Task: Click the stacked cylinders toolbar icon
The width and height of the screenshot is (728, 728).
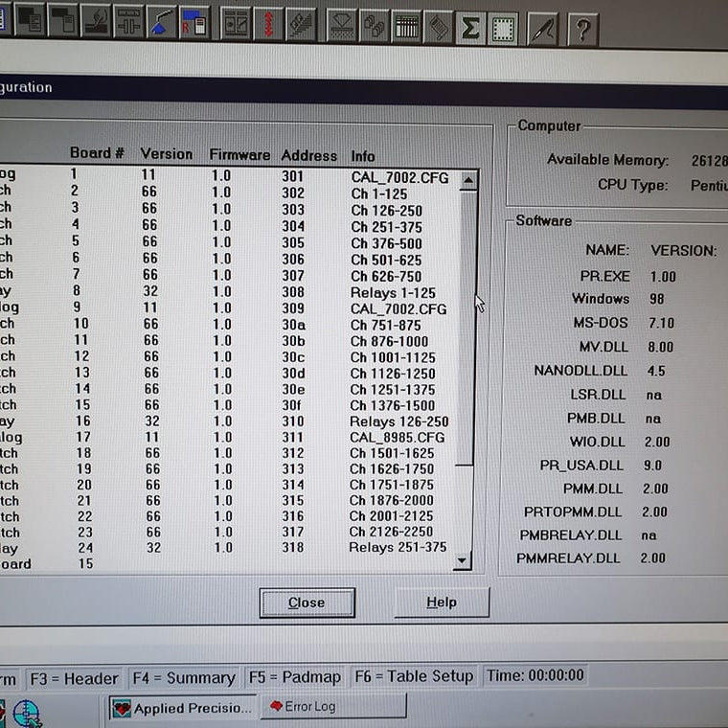Action: click(375, 26)
